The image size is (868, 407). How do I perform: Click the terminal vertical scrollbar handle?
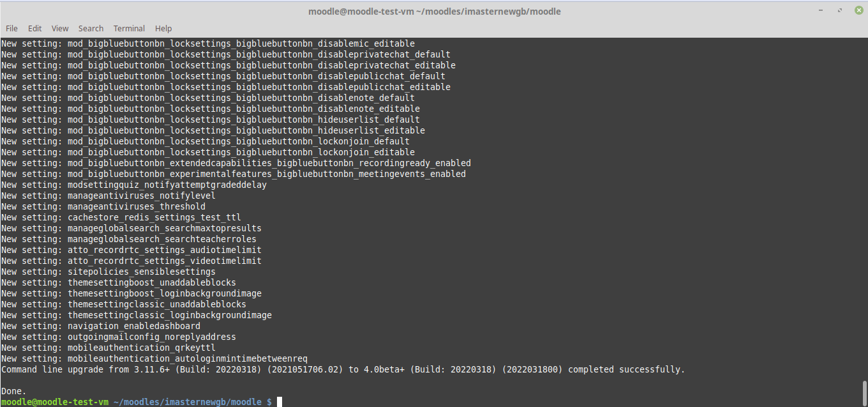point(865,392)
